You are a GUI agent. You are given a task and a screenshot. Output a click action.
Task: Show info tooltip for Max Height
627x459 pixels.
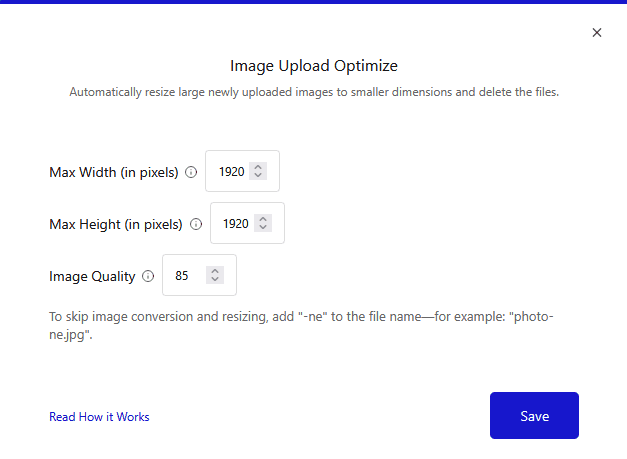tap(196, 224)
